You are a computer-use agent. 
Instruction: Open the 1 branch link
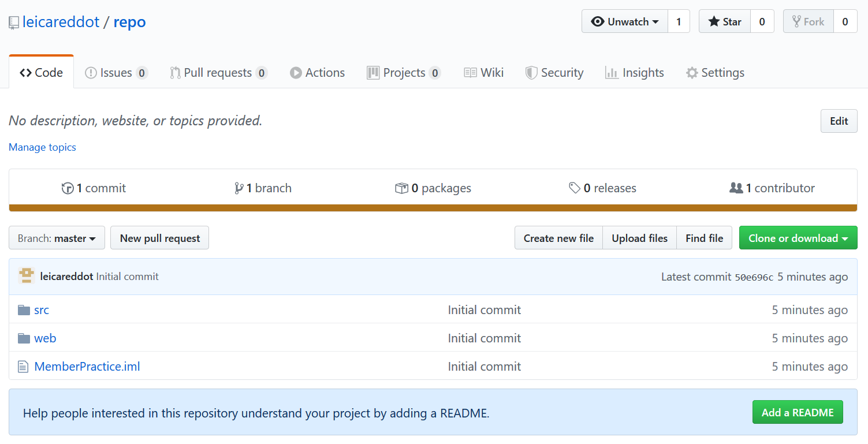[x=263, y=188]
